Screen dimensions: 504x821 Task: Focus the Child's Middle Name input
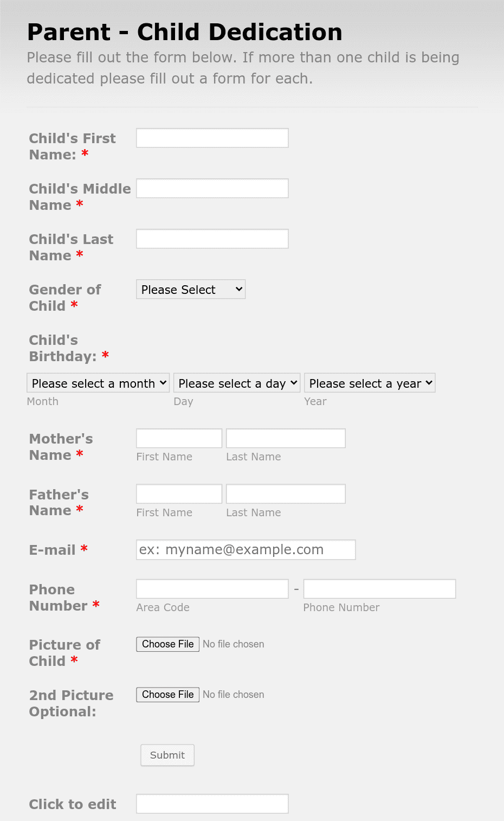[x=212, y=188]
